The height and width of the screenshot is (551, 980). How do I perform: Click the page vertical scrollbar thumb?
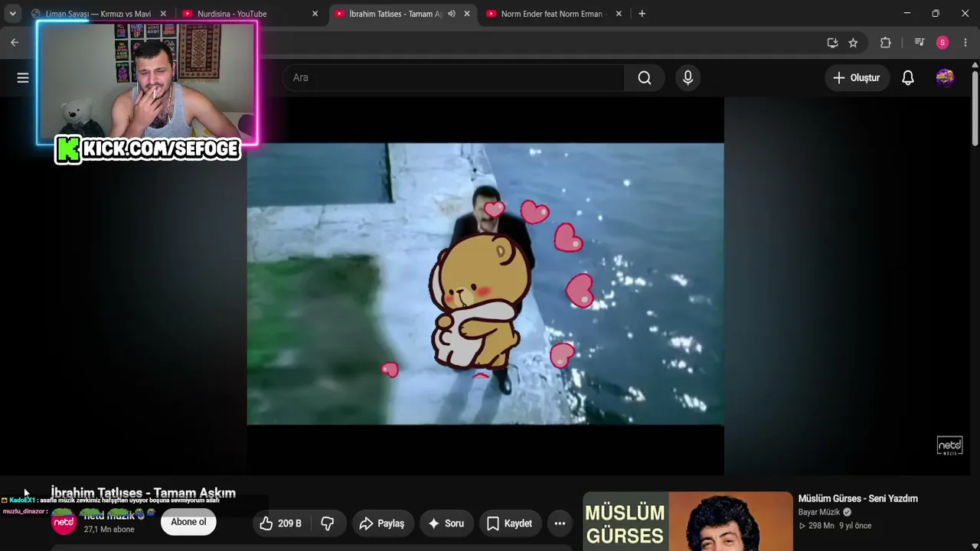pyautogui.click(x=975, y=107)
